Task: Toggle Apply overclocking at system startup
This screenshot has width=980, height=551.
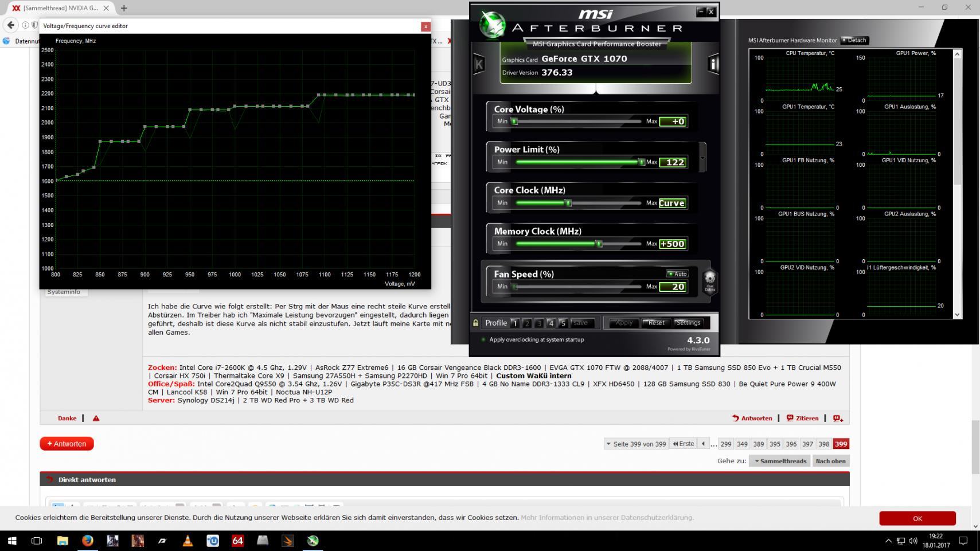Action: (483, 339)
